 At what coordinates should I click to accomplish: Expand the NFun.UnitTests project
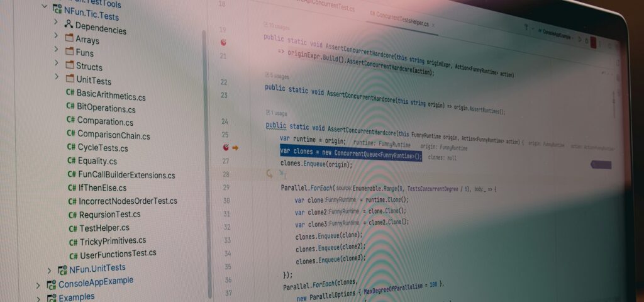(49, 271)
